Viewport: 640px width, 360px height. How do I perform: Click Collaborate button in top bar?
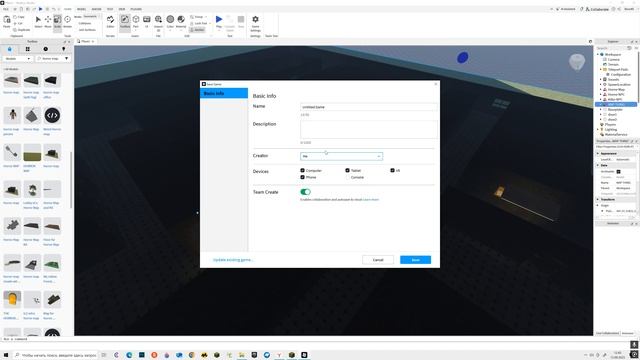click(597, 9)
